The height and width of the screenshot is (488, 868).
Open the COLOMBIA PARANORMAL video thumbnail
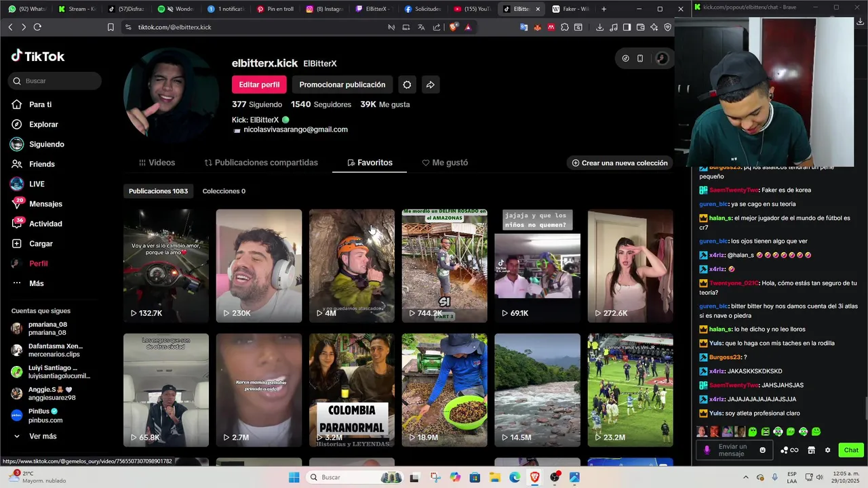(351, 390)
